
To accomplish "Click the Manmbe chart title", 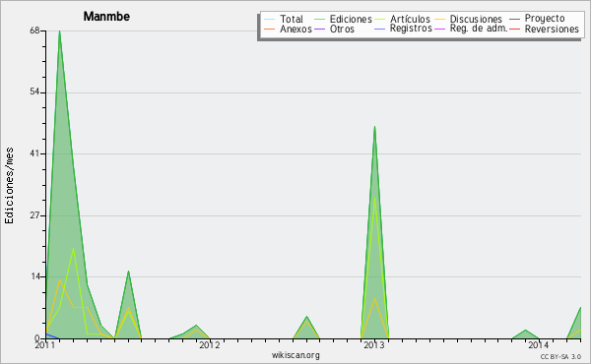I will [106, 17].
